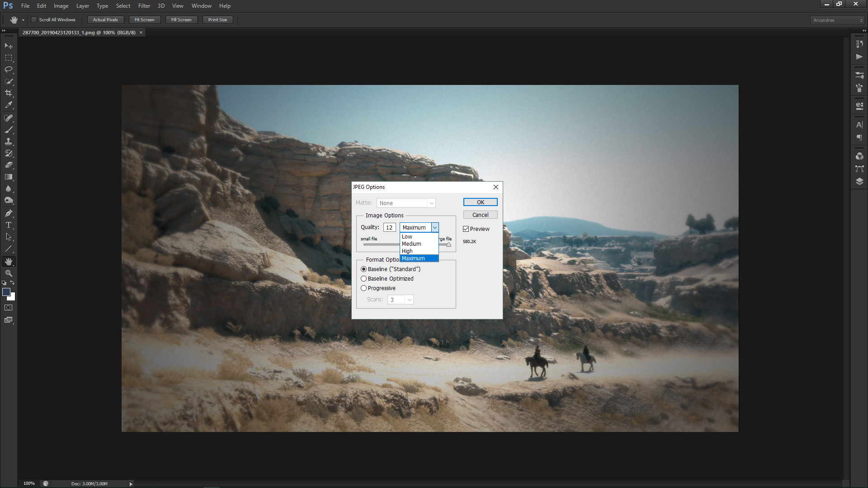Open the Arcandres workspace dropdown
The height and width of the screenshot is (488, 868).
tap(837, 20)
